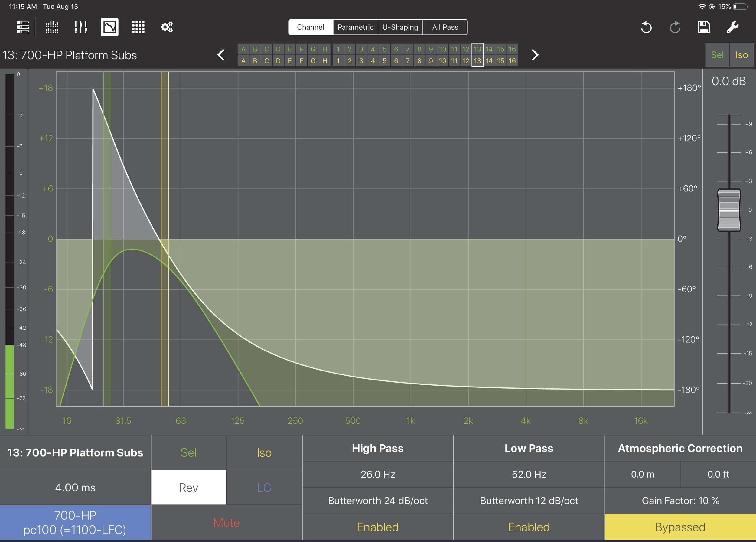Click the undo arrow icon
This screenshot has height=542, width=756.
pyautogui.click(x=646, y=27)
